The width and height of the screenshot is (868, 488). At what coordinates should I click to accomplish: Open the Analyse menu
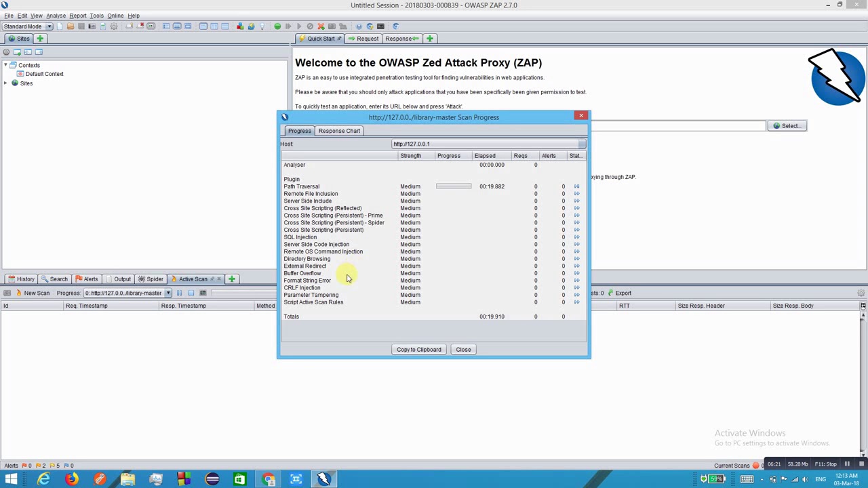(56, 16)
